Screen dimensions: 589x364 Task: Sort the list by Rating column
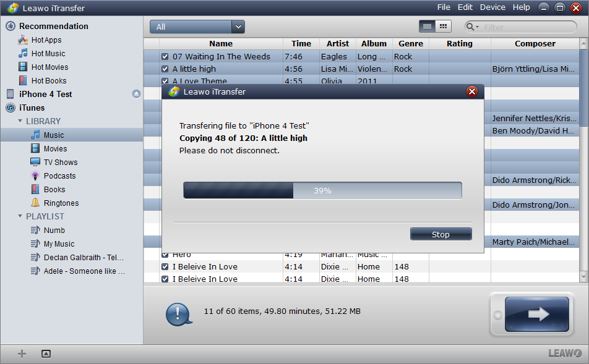tap(460, 43)
